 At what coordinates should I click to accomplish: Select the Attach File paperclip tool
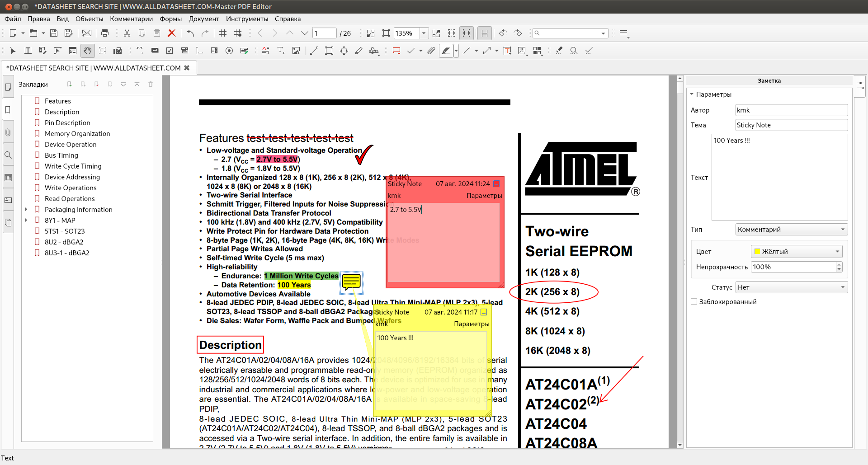(431, 51)
